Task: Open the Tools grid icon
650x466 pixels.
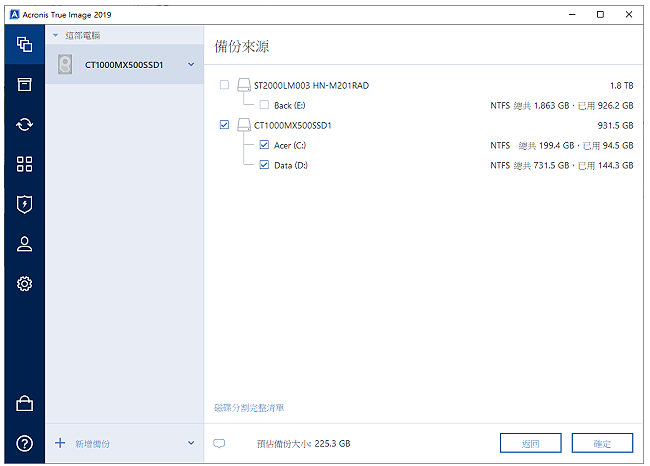Action: pyautogui.click(x=24, y=164)
